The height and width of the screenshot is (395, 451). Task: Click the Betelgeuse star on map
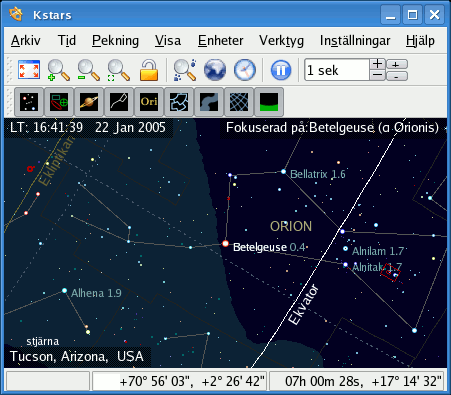(225, 243)
